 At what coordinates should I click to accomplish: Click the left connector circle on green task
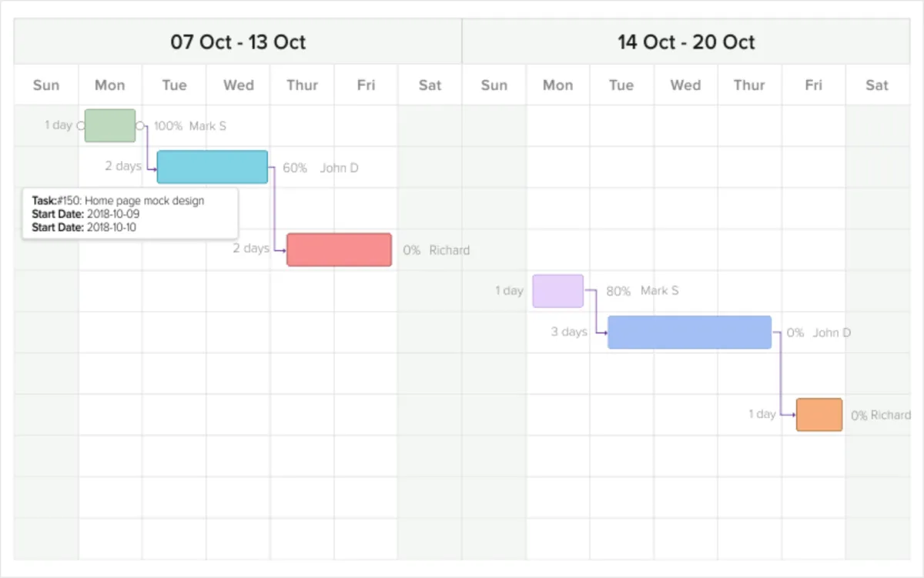click(82, 125)
